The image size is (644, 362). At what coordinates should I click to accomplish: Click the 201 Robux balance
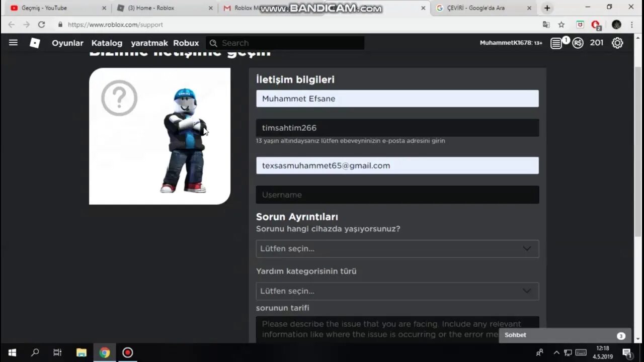tap(597, 43)
